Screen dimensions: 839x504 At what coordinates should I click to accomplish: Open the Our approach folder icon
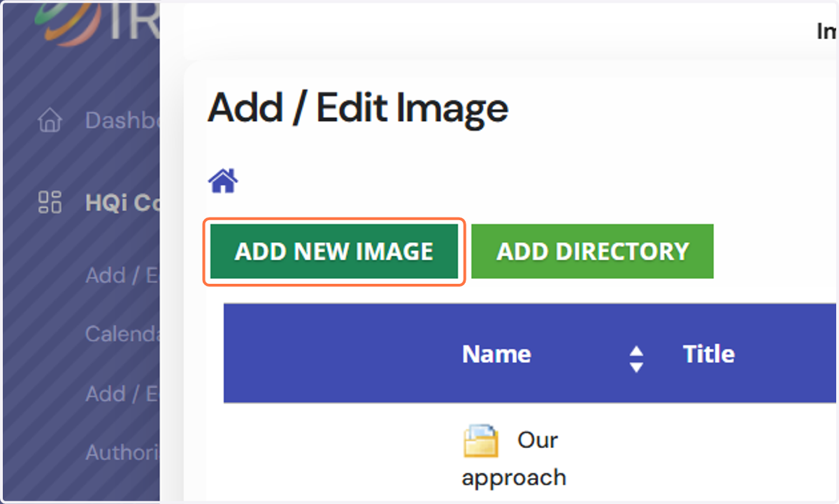pyautogui.click(x=480, y=441)
